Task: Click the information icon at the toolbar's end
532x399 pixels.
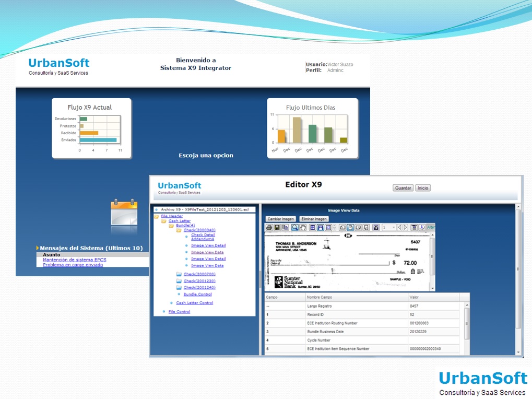Action: 421,228
